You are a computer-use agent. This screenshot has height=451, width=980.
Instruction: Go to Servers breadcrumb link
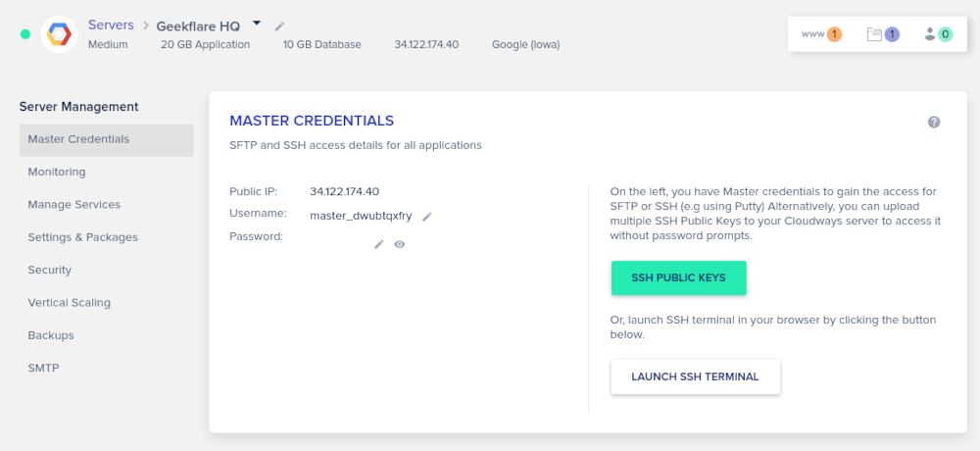111,25
